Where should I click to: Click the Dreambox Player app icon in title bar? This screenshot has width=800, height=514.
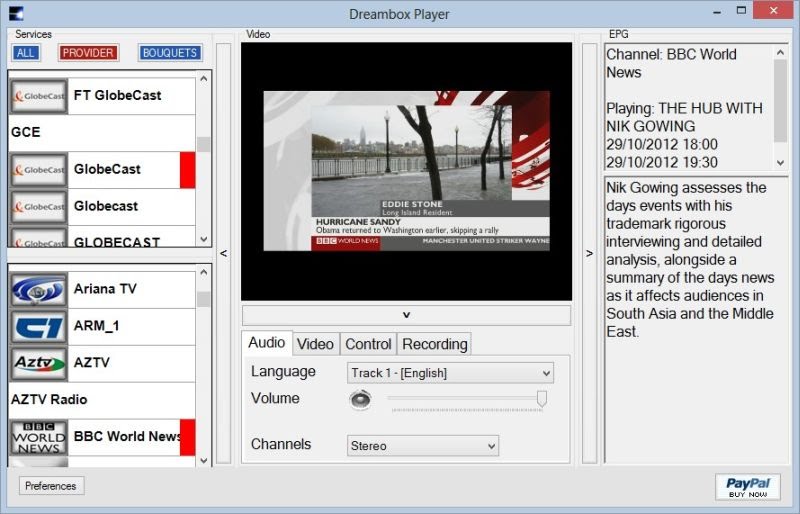16,13
